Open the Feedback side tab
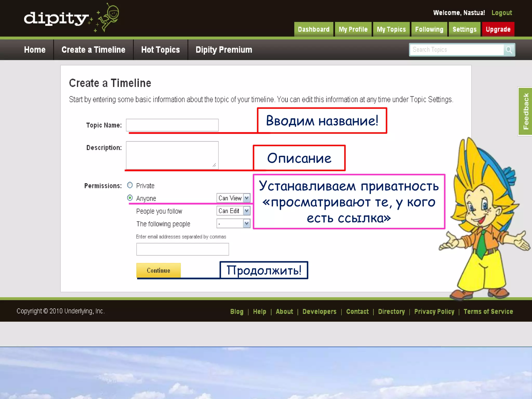 pyautogui.click(x=525, y=111)
